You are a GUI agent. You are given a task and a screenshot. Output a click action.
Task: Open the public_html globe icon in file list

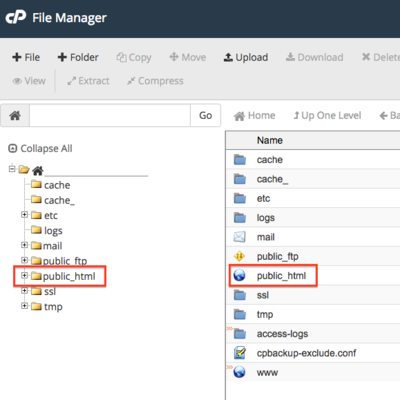(x=239, y=275)
